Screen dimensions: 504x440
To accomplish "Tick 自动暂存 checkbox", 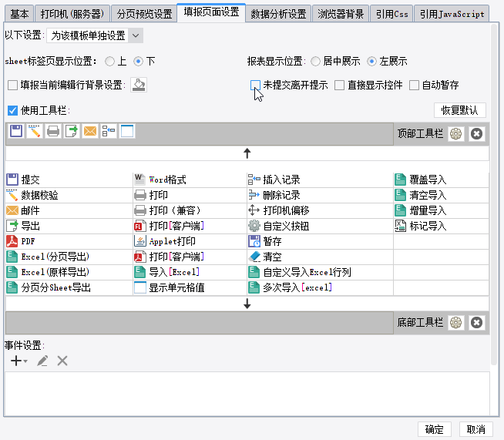I will (414, 86).
